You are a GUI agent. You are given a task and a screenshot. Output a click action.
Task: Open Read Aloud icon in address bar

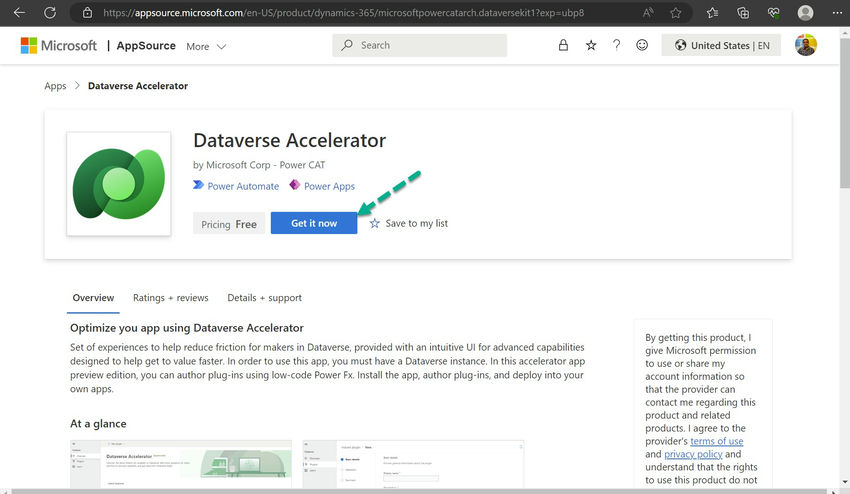[648, 12]
